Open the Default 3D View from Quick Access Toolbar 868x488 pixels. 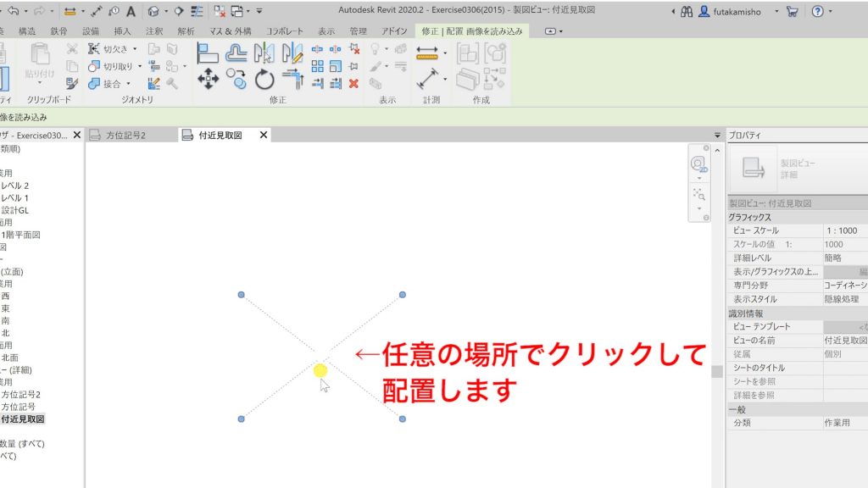tap(154, 11)
